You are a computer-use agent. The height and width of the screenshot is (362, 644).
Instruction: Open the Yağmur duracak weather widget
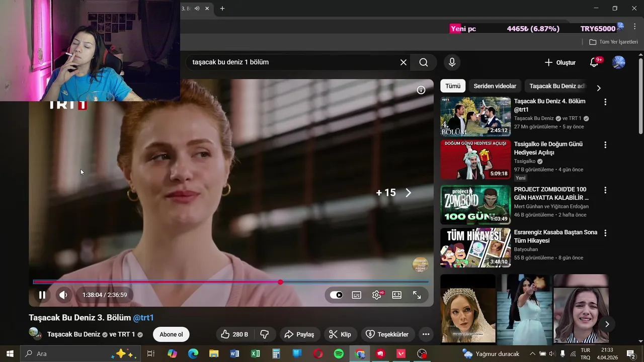(491, 354)
